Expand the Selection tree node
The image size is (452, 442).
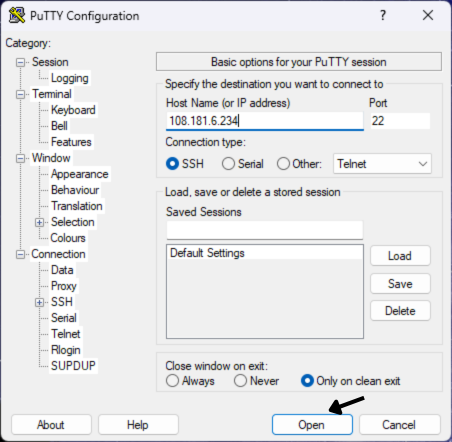click(x=39, y=222)
